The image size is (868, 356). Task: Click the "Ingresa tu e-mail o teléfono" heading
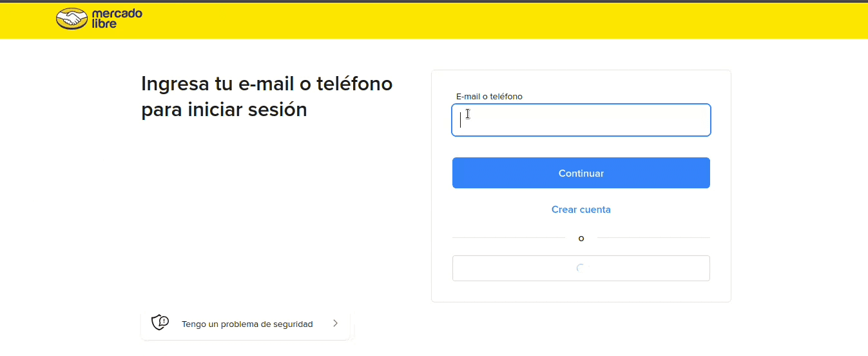(266, 84)
